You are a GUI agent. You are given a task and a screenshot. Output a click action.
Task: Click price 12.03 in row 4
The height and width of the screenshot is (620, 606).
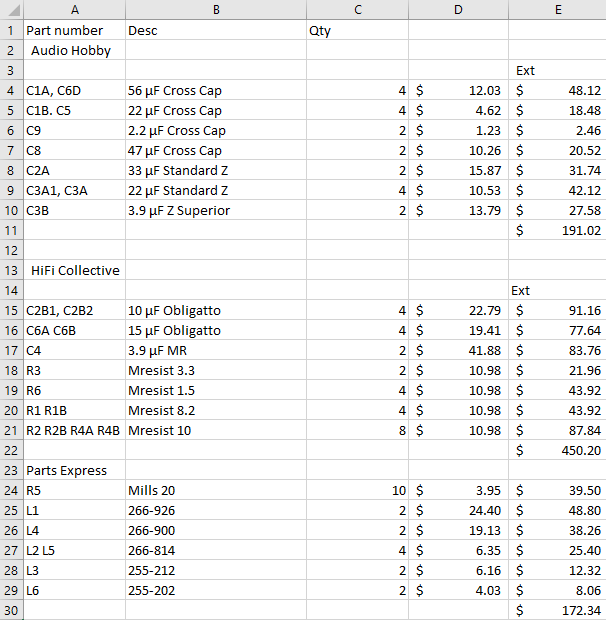pos(458,90)
